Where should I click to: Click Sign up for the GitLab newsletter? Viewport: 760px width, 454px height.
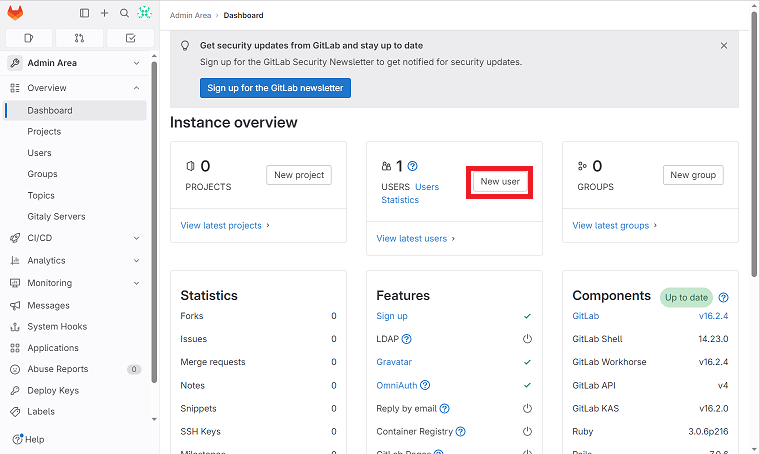click(x=275, y=88)
